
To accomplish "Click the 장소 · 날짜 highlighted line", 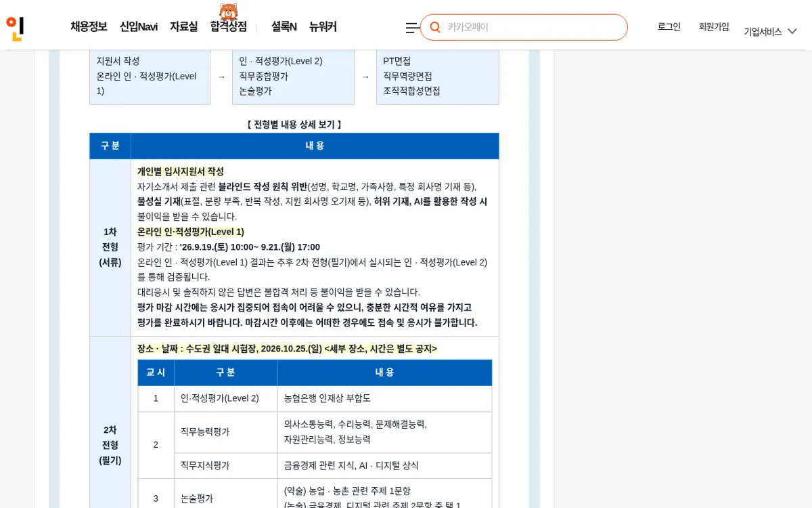I will pyautogui.click(x=287, y=348).
